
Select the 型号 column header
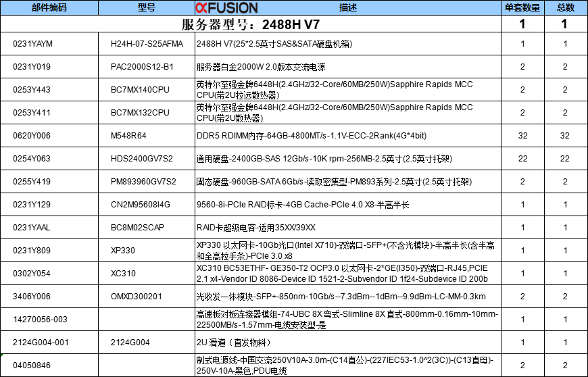(146, 7)
